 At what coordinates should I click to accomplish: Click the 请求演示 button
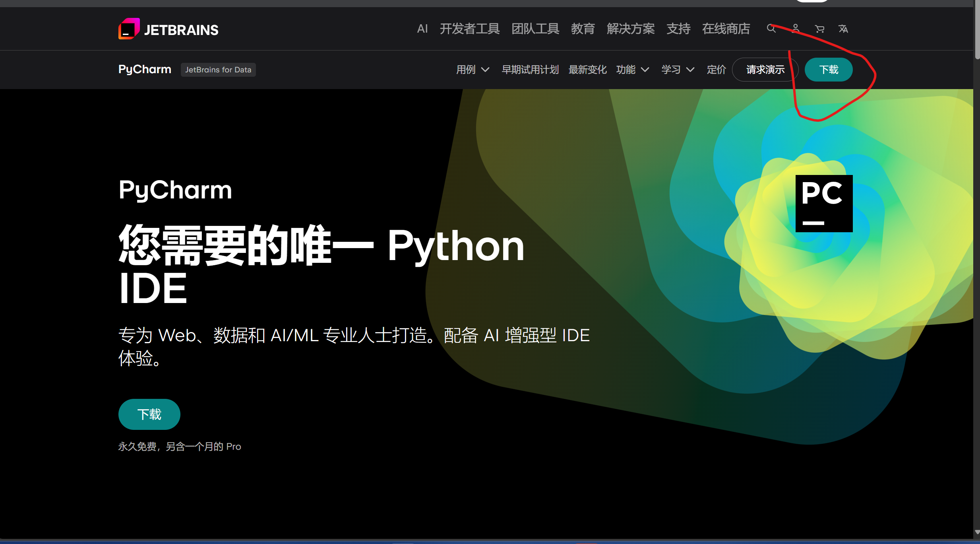click(765, 70)
